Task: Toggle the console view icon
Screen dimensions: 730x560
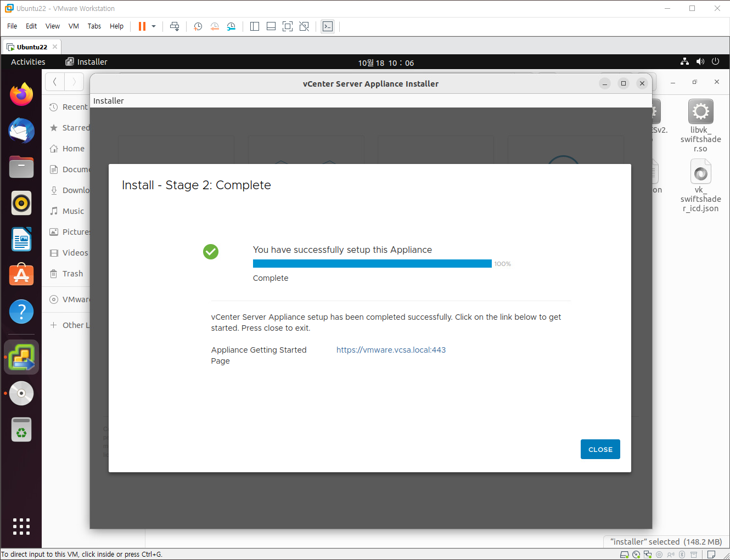Action: (x=328, y=26)
